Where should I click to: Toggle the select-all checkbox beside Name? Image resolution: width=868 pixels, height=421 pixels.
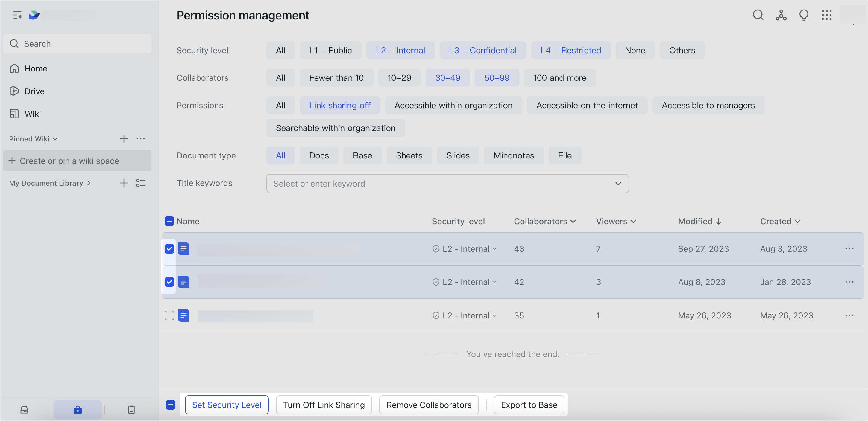[x=169, y=221]
